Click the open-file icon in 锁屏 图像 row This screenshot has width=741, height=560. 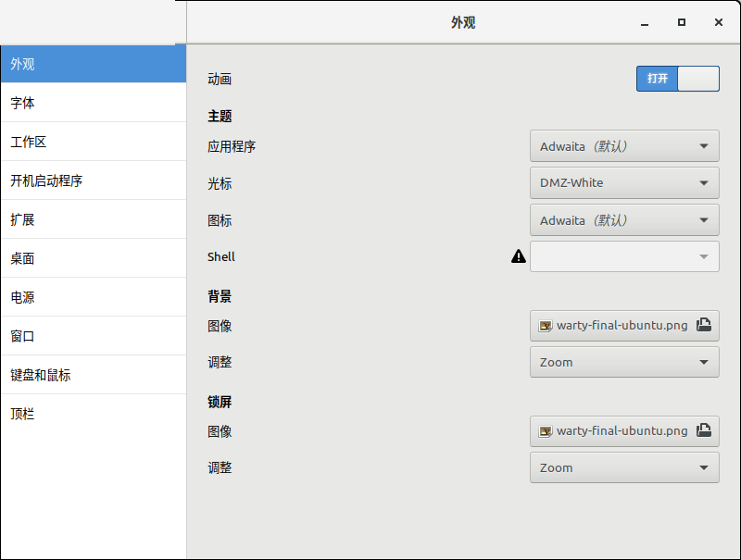pos(704,430)
